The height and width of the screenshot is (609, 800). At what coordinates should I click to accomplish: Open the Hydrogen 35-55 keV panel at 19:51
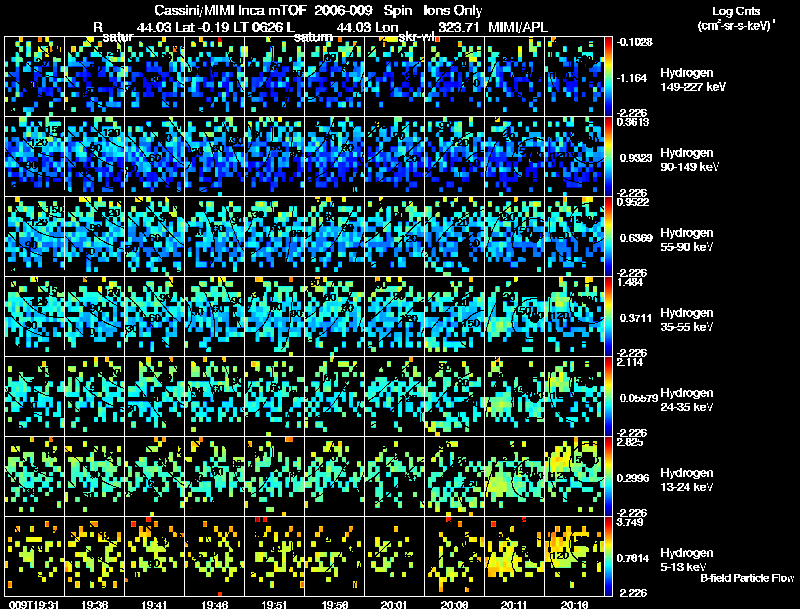coord(274,317)
